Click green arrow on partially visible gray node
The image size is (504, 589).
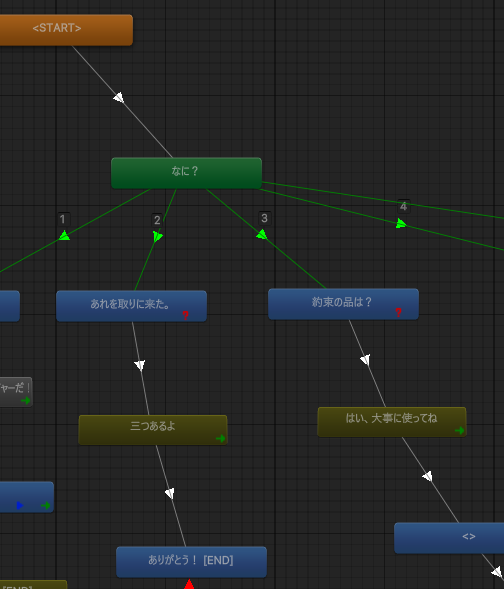coord(26,400)
